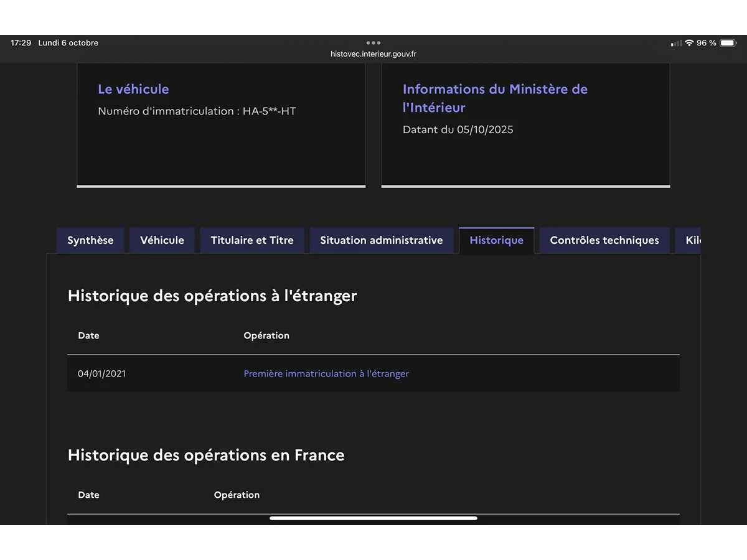Open the Situation administrative tab
747x560 pixels.
[x=382, y=240]
